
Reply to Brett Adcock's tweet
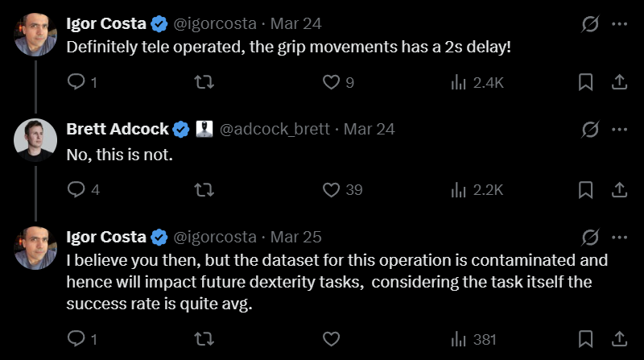coord(76,190)
